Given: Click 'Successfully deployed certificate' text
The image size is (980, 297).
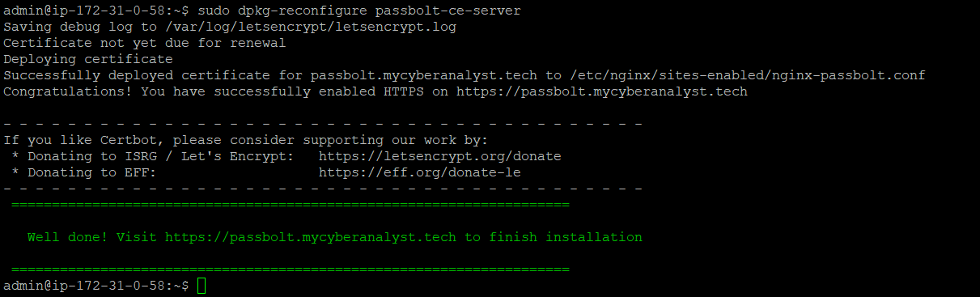Looking at the screenshot, I should [x=136, y=75].
